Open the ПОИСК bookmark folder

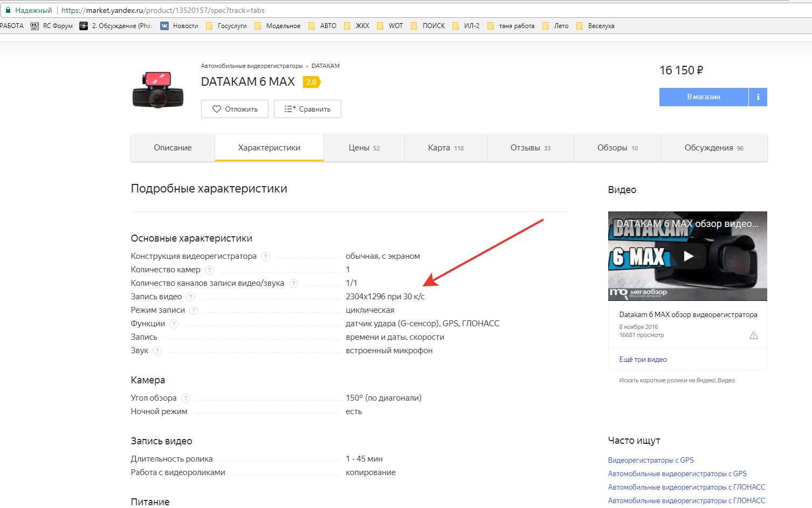(428, 26)
